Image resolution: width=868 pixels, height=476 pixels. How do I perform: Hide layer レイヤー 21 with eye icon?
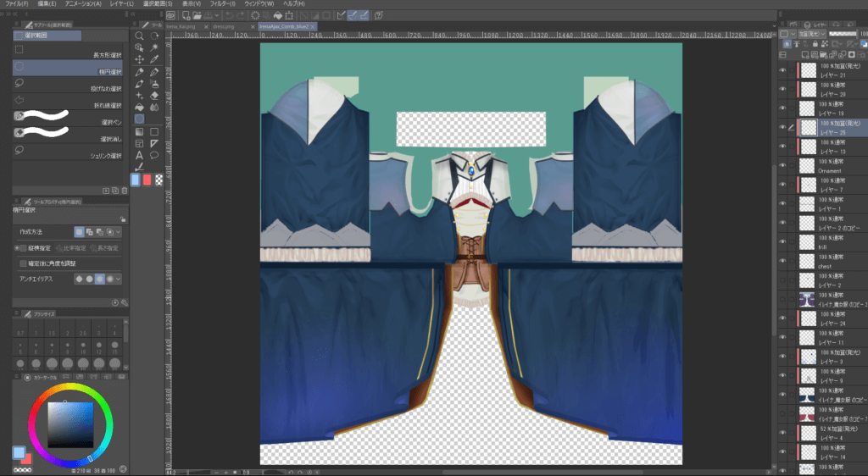pos(782,70)
